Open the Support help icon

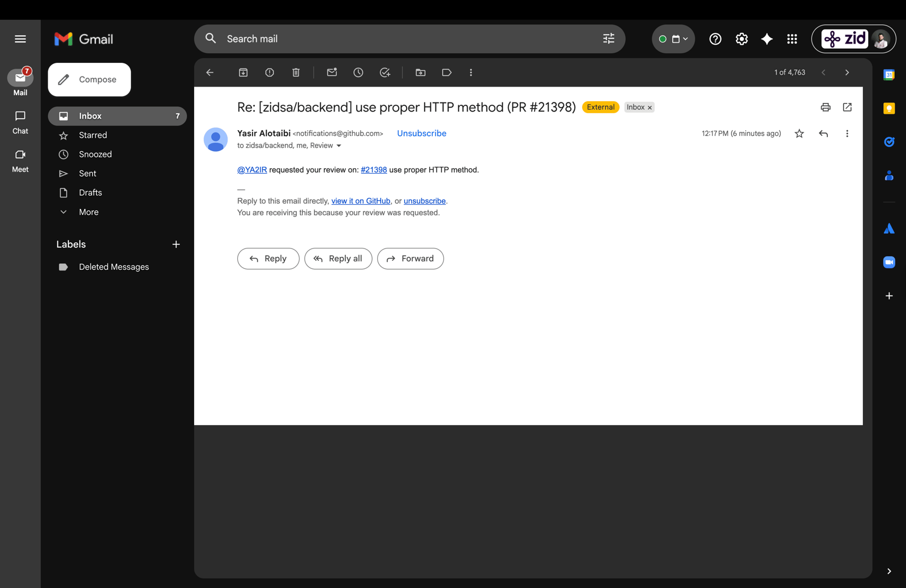click(x=715, y=39)
